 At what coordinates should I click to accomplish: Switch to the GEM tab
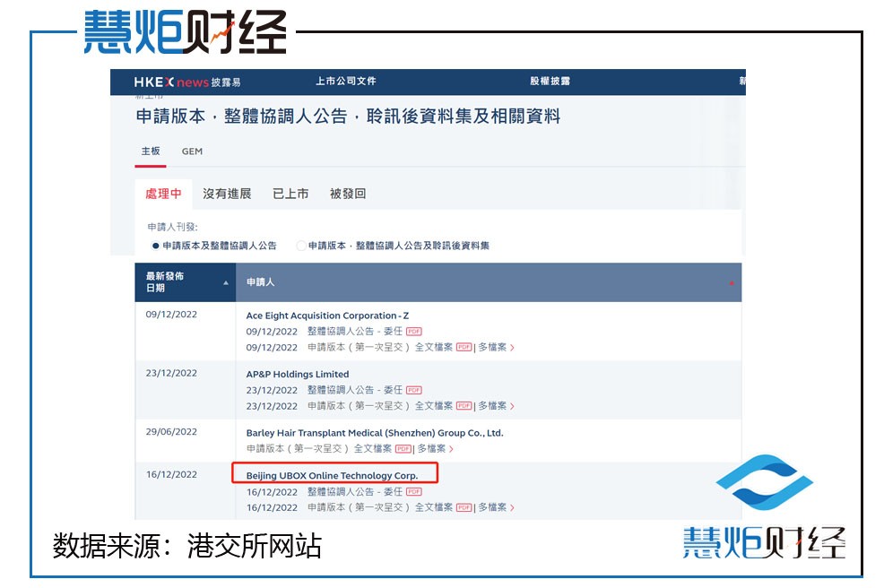[191, 151]
